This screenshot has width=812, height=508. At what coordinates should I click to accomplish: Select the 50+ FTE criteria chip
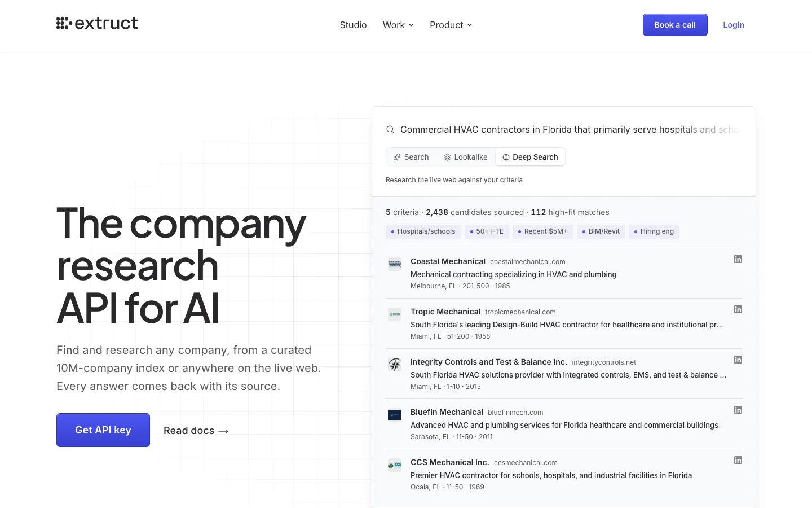tap(487, 231)
